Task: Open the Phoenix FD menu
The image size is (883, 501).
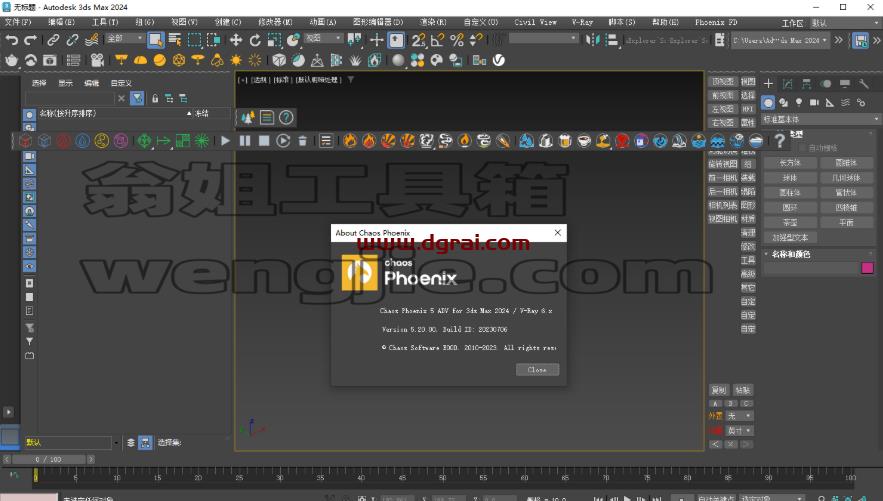Action: coord(716,23)
